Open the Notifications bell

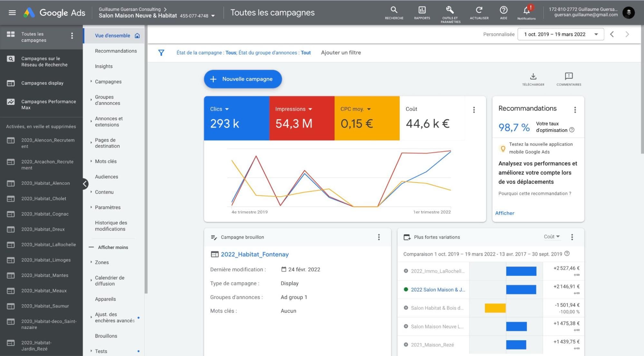pyautogui.click(x=526, y=13)
